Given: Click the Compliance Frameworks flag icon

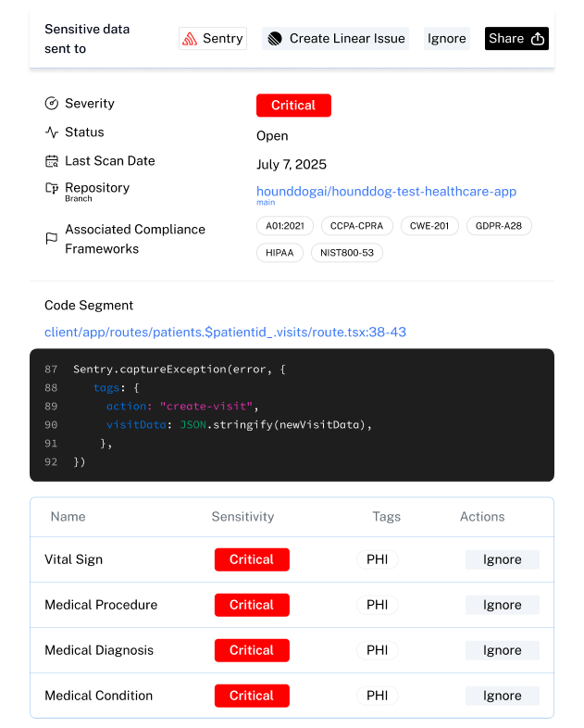Looking at the screenshot, I should pyautogui.click(x=52, y=239).
